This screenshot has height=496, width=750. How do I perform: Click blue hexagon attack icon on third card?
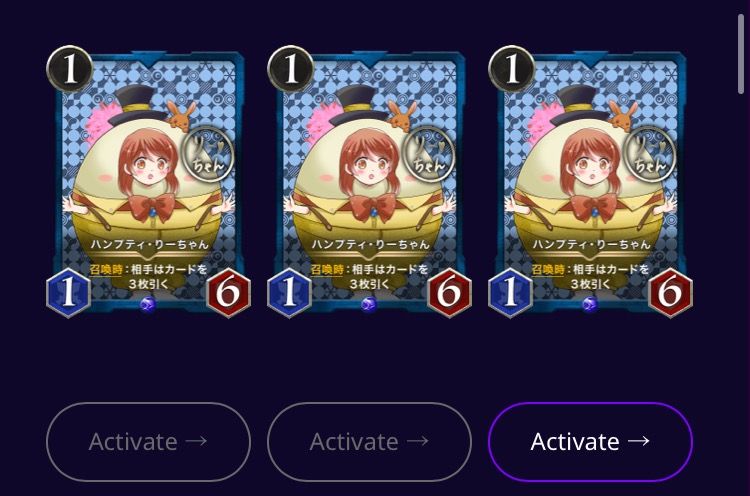point(510,293)
